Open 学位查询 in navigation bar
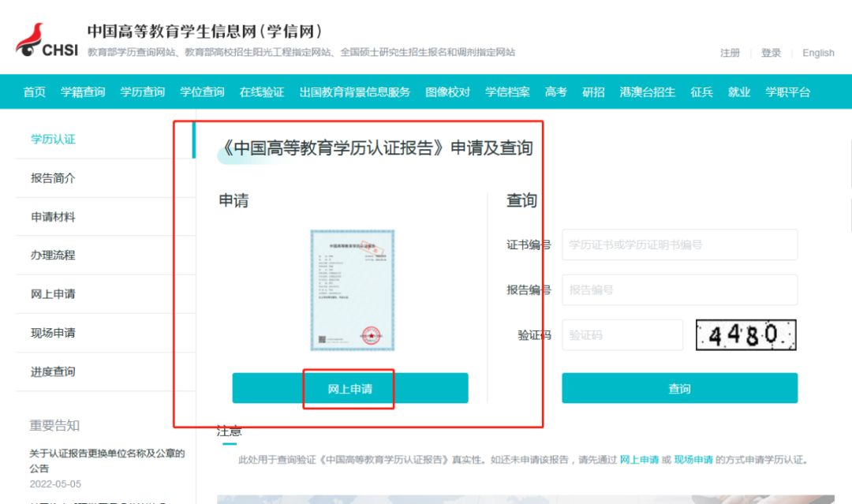The height and width of the screenshot is (504, 852). (x=202, y=91)
